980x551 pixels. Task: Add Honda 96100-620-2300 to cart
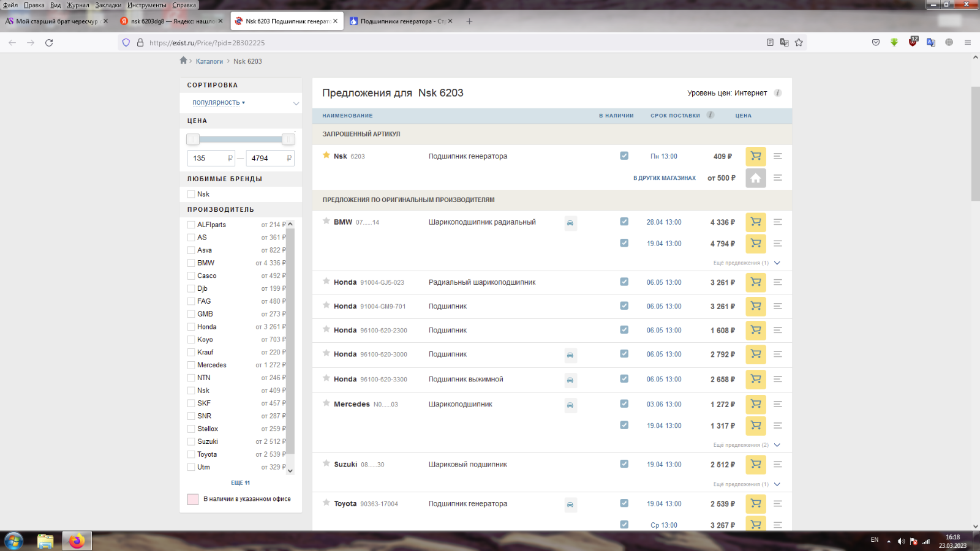coord(756,330)
